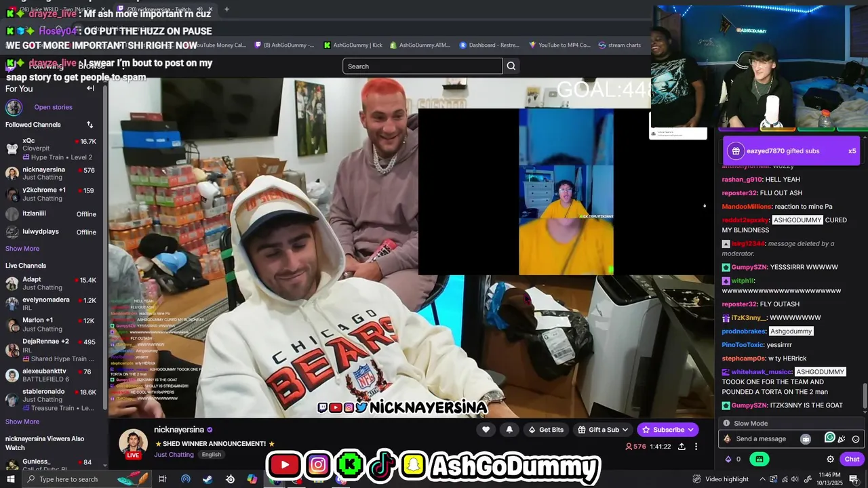The image size is (868, 488).
Task: Click the green rewards box button
Action: 759,459
